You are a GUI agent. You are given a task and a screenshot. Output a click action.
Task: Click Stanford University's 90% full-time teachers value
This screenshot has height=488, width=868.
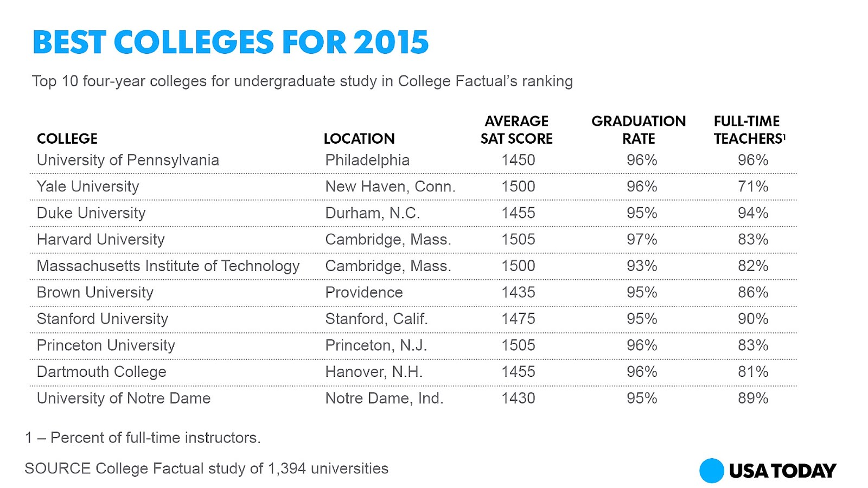pyautogui.click(x=753, y=319)
